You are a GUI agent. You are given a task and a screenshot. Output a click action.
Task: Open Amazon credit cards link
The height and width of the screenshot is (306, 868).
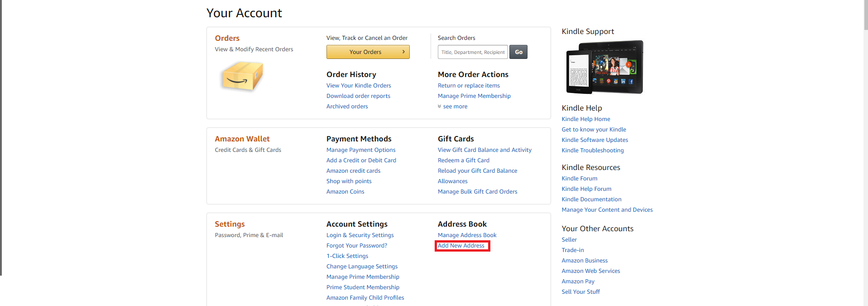353,171
